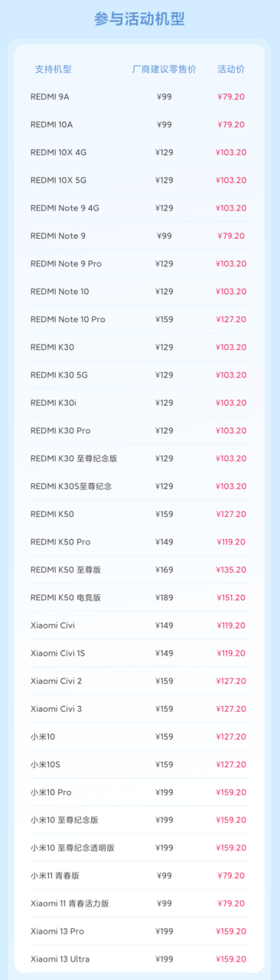The height and width of the screenshot is (980, 280).
Task: Click the 活动价 column header
Action: point(231,69)
